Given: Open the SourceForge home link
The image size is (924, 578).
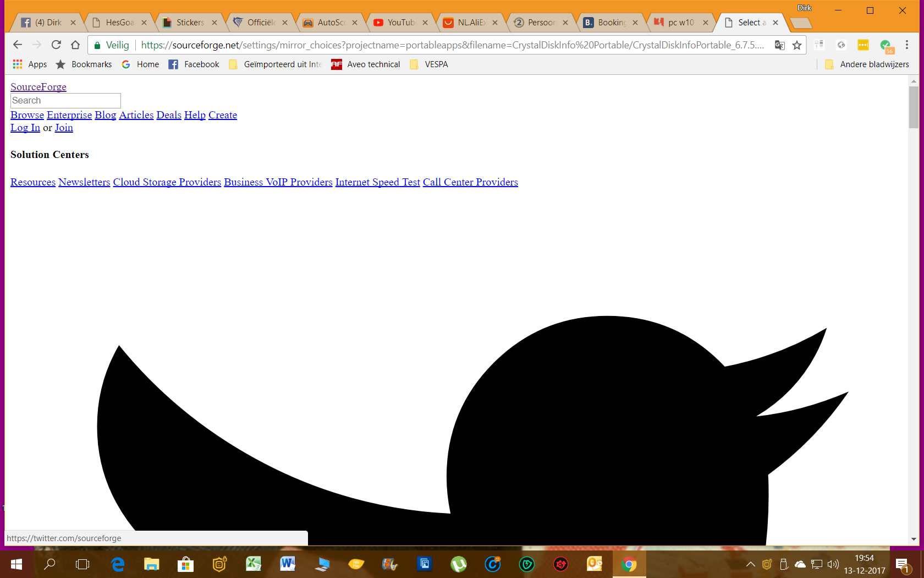Looking at the screenshot, I should click(x=38, y=87).
